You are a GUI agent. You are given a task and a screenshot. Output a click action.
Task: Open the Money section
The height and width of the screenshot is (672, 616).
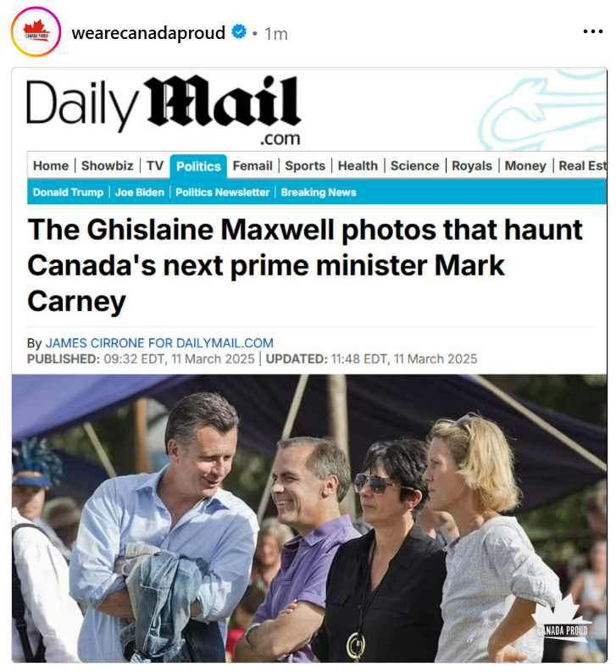pos(525,166)
